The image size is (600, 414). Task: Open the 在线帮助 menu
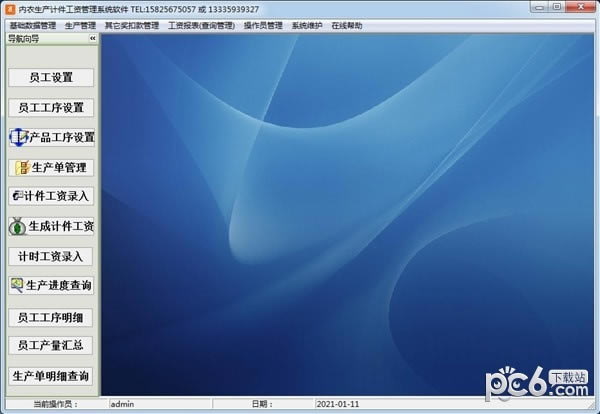347,25
